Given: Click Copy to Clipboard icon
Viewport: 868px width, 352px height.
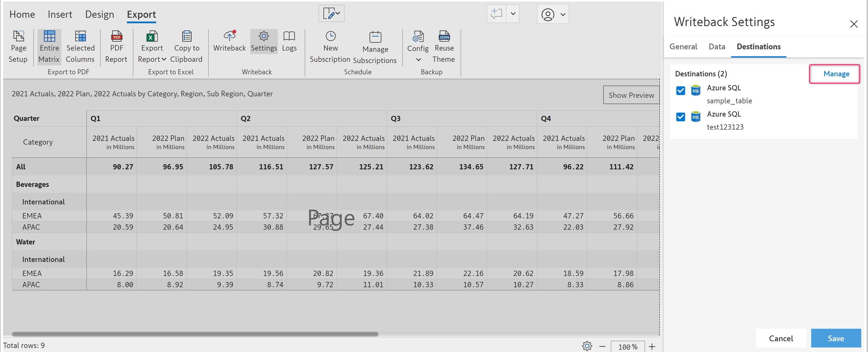Looking at the screenshot, I should [186, 37].
